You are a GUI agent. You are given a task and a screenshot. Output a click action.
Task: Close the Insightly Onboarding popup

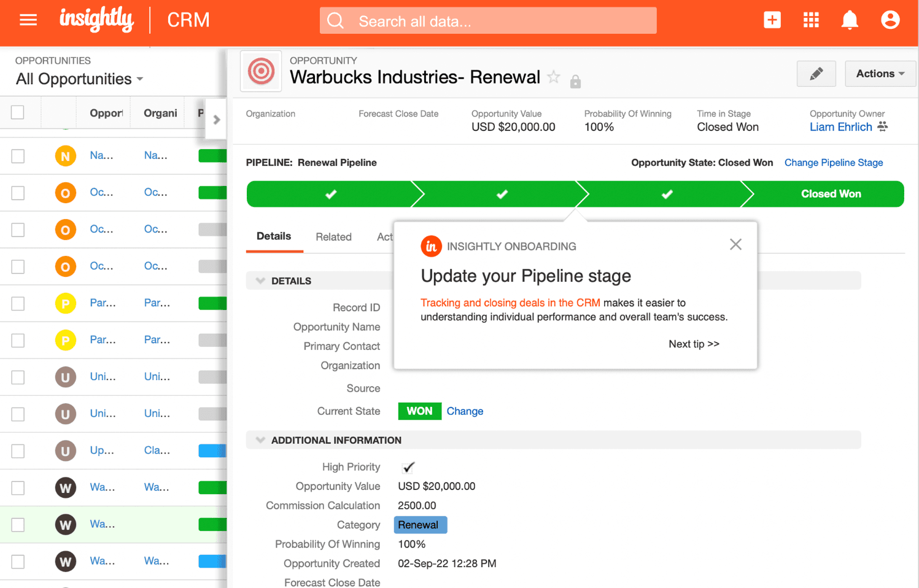735,244
